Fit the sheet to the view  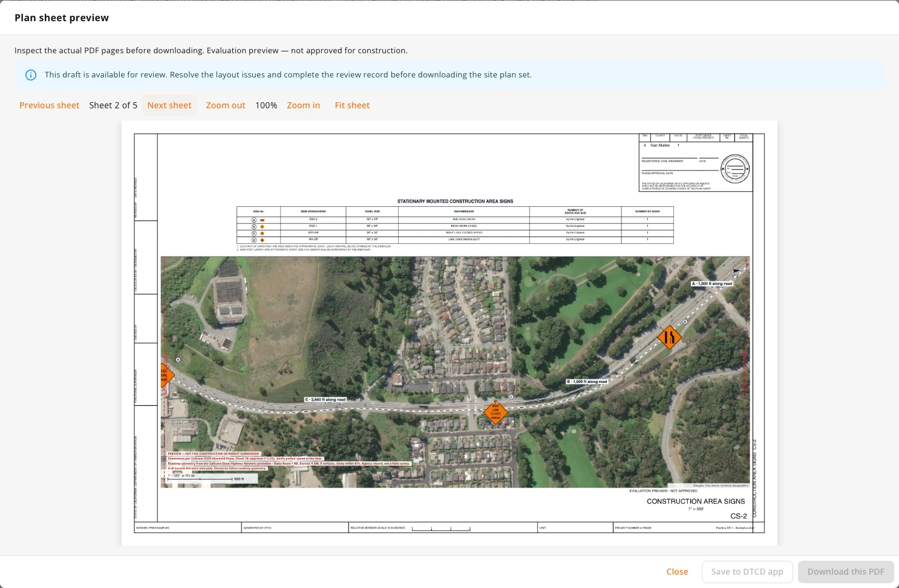coord(352,105)
